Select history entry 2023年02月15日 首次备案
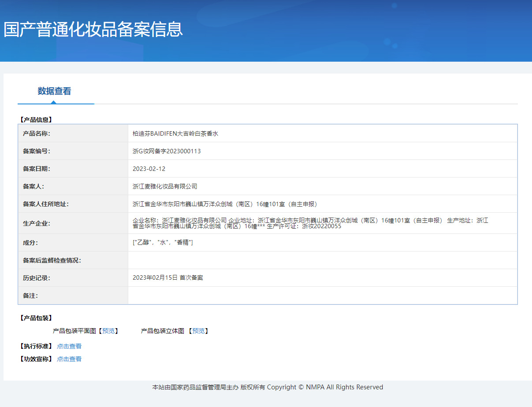The image size is (532, 407). [168, 278]
